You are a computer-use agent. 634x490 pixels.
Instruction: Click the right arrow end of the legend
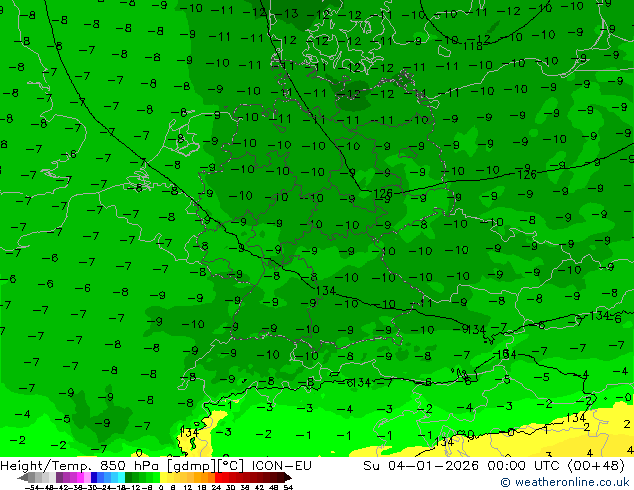point(288,477)
